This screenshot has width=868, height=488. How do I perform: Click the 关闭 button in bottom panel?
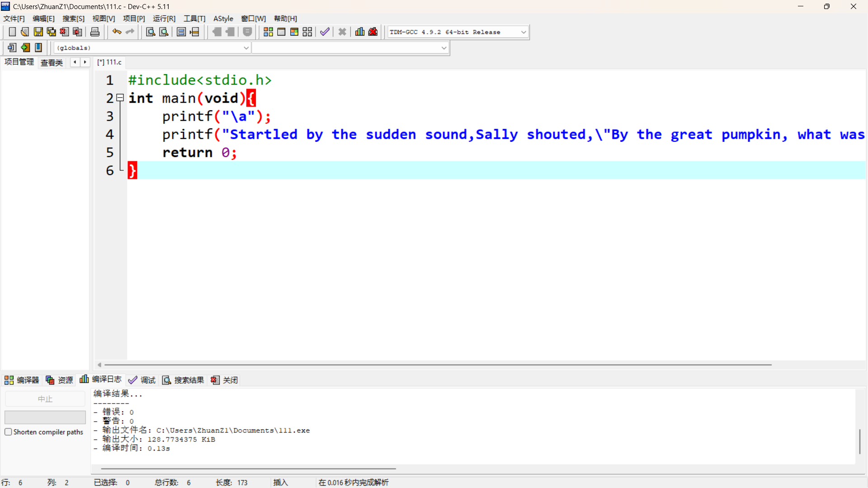[225, 380]
